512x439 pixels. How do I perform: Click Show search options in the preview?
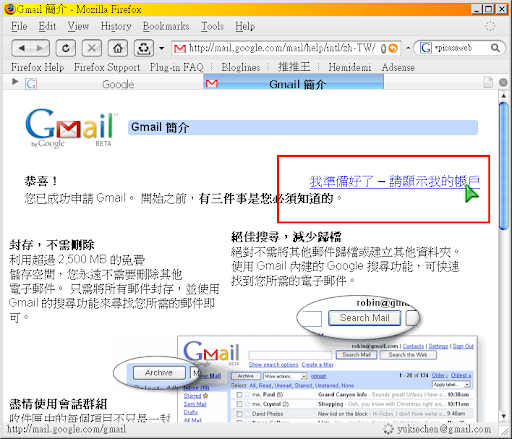pos(273,365)
